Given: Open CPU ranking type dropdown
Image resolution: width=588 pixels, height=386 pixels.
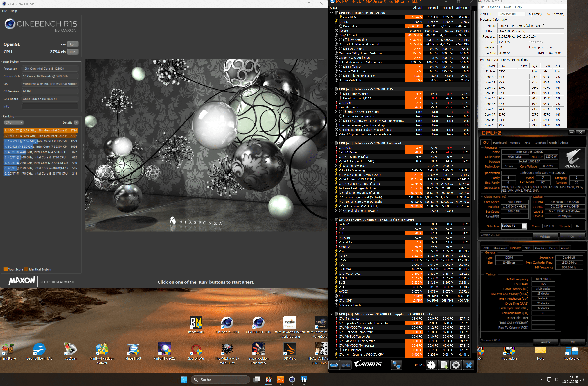Looking at the screenshot, I should [13, 122].
